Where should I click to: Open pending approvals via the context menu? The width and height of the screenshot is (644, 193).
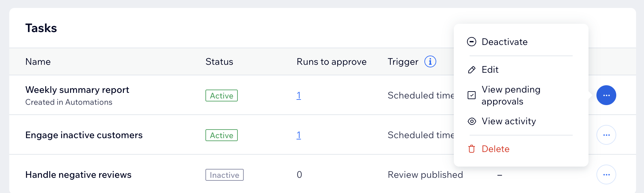[x=511, y=95]
